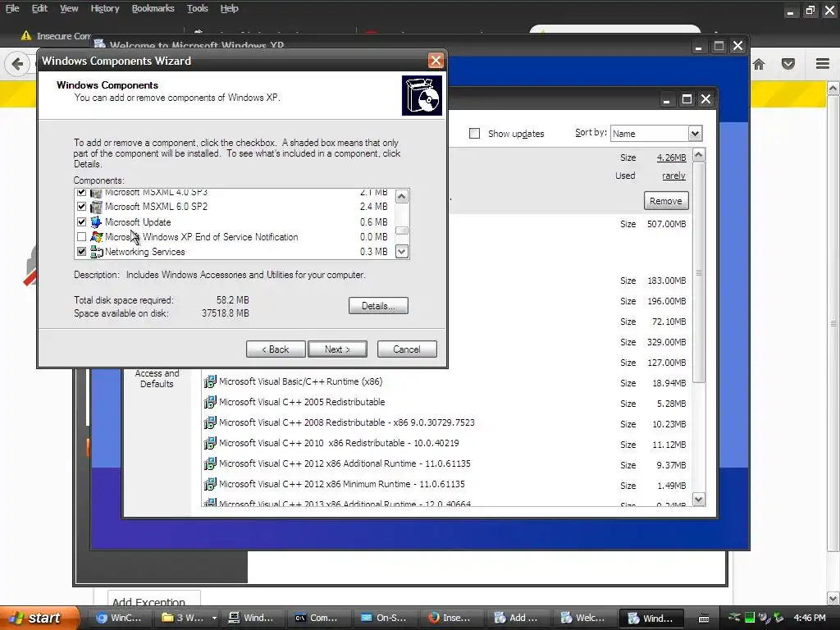Viewport: 840px width, 630px height.
Task: Click icon of Microsoft Visual Basic/C++ Runtime (x86)
Action: pos(210,381)
